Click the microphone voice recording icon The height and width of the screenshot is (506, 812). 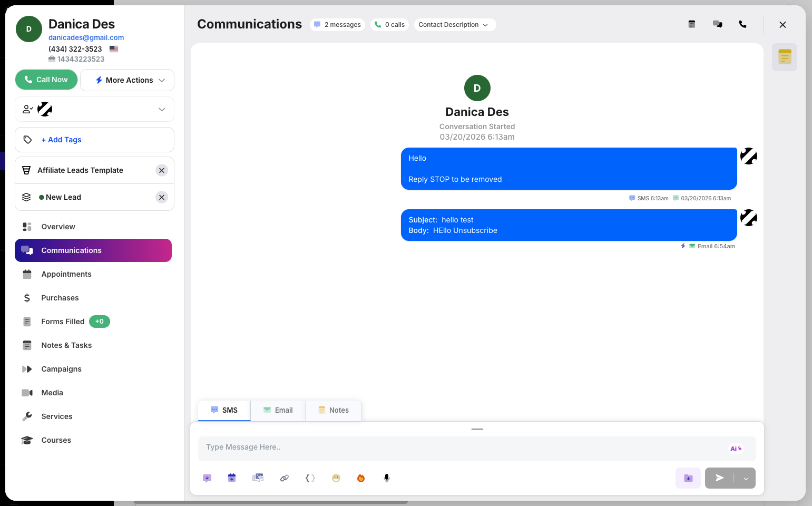point(387,478)
